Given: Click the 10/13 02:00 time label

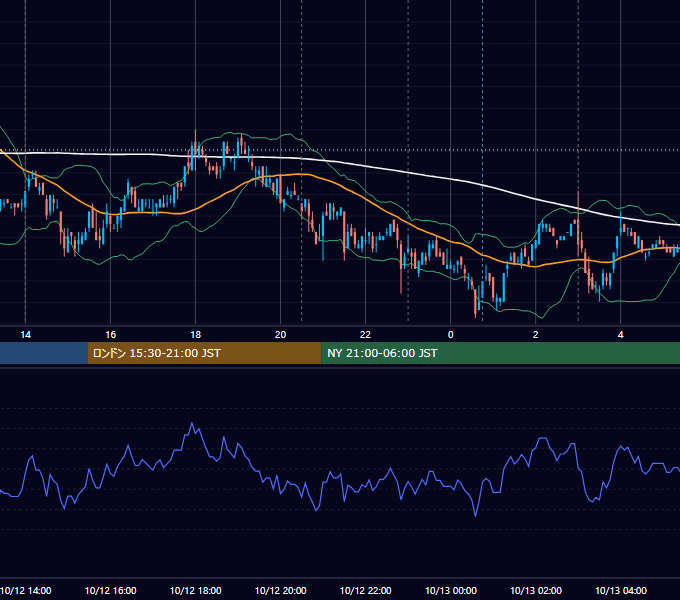Looking at the screenshot, I should click(536, 590).
